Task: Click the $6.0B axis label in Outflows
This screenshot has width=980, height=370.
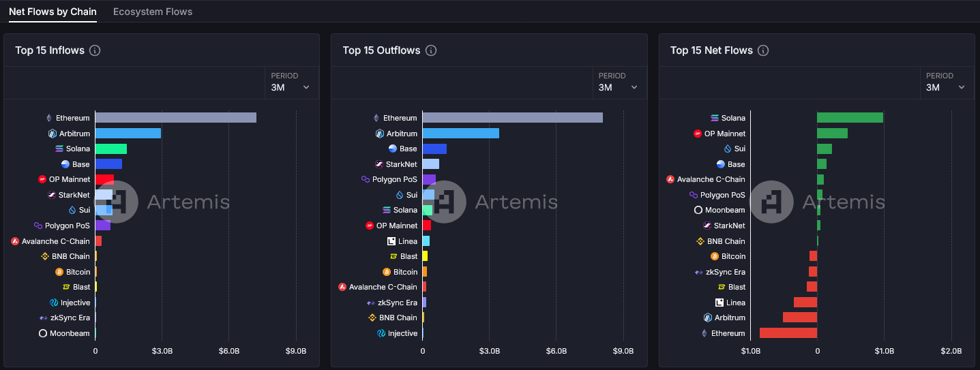Action: pyautogui.click(x=556, y=351)
